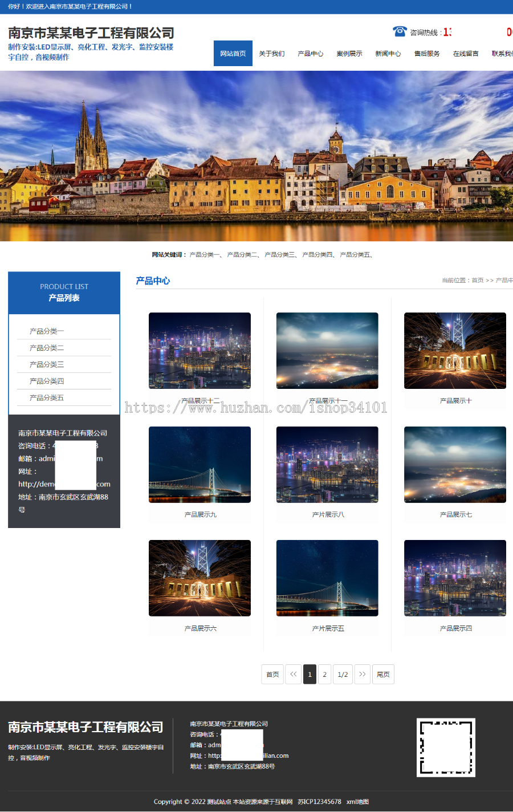Click the header company name logo
This screenshot has height=812, width=513.
point(91,33)
